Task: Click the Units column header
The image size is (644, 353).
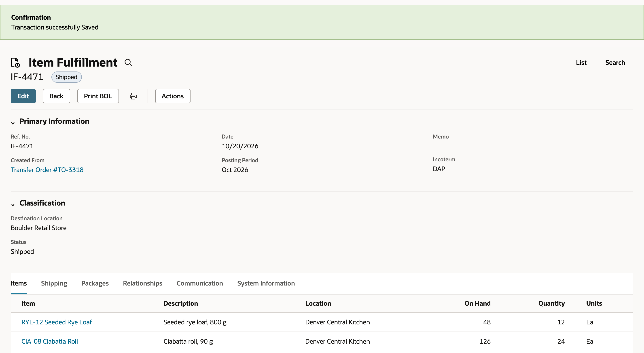Action: 594,303
